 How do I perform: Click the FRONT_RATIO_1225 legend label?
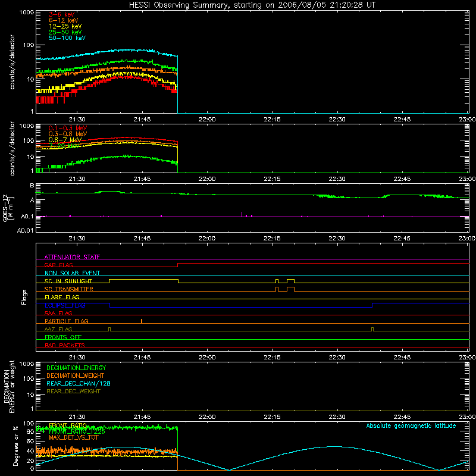(x=77, y=431)
